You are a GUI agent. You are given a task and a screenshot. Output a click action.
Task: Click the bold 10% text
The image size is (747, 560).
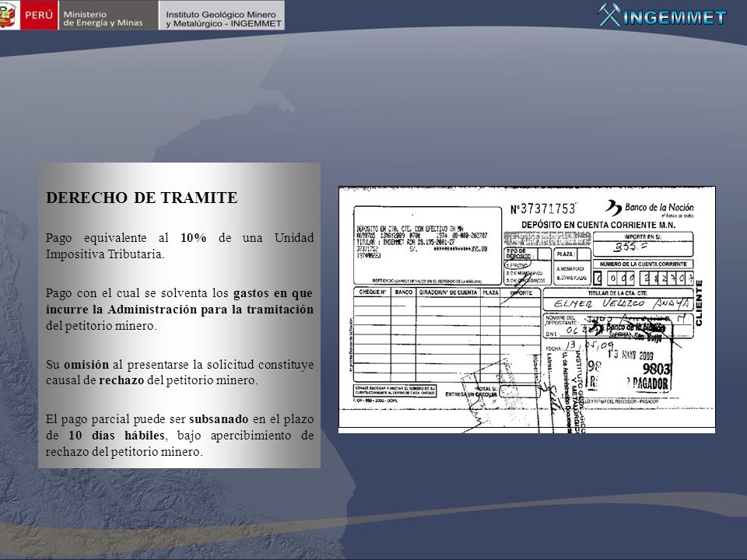coord(194,238)
